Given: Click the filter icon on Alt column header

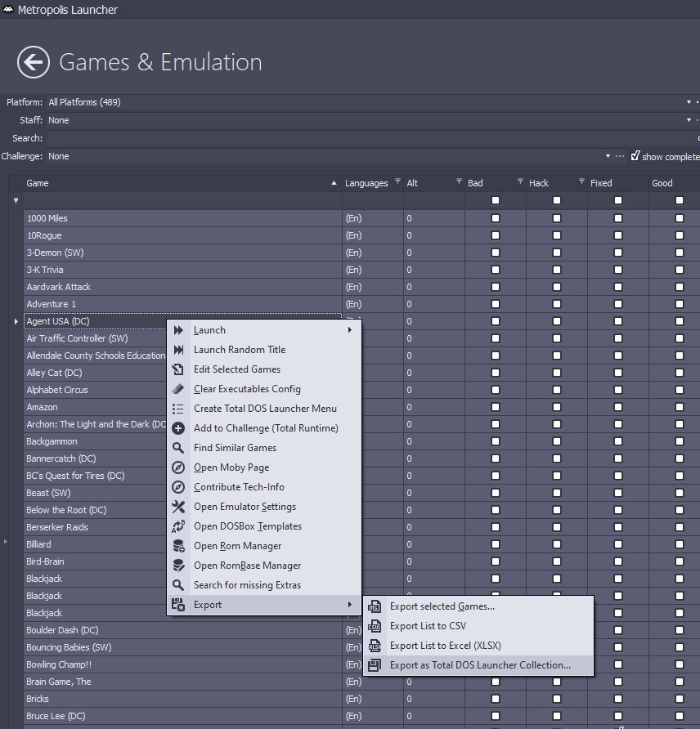Looking at the screenshot, I should click(459, 181).
